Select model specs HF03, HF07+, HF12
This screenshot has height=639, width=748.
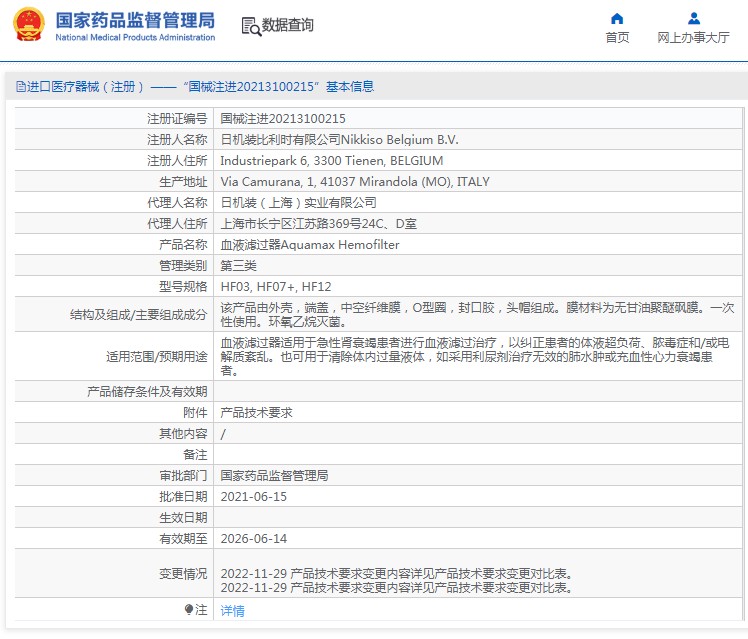(x=276, y=287)
